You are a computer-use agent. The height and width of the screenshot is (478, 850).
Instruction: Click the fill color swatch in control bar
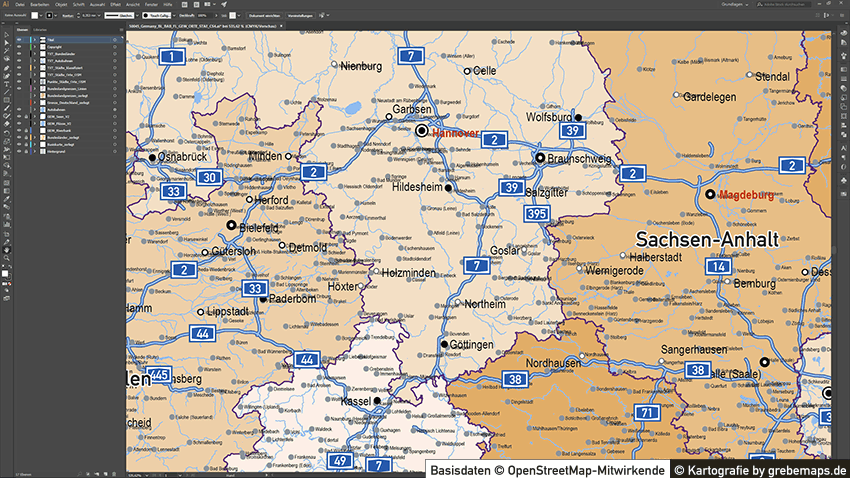33,16
